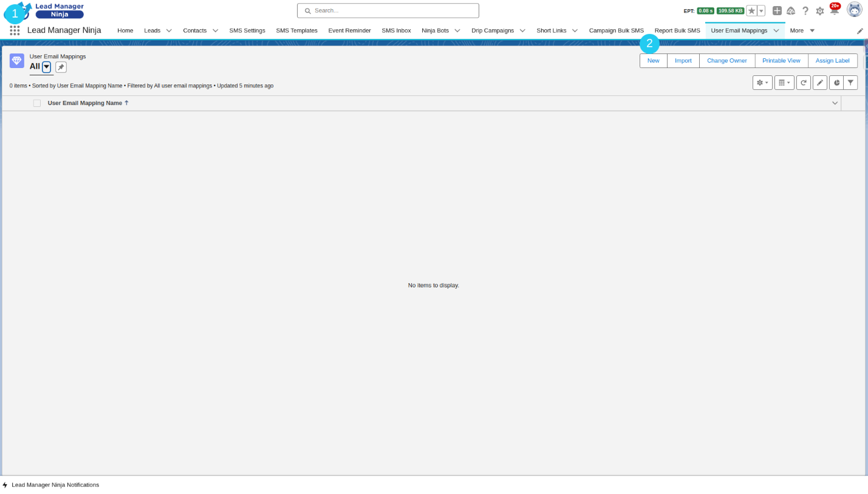Expand the Ninja Bots tab chevron
The height and width of the screenshot is (494, 868).
pyautogui.click(x=457, y=30)
